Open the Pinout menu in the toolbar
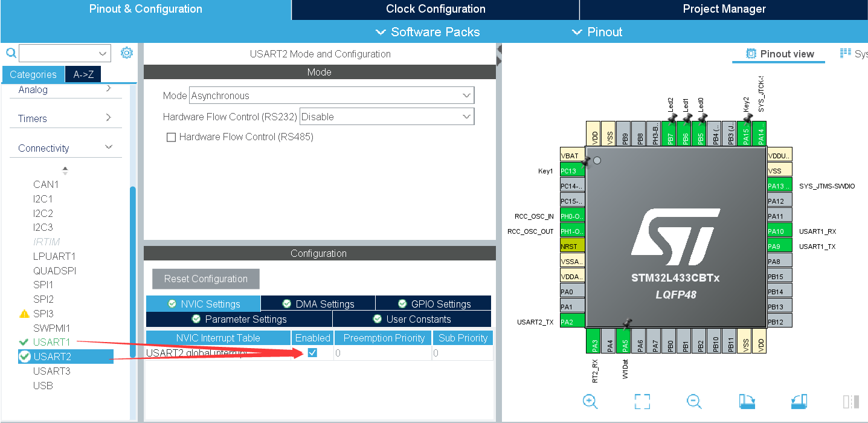Screen dimensions: 868x423 point(597,32)
